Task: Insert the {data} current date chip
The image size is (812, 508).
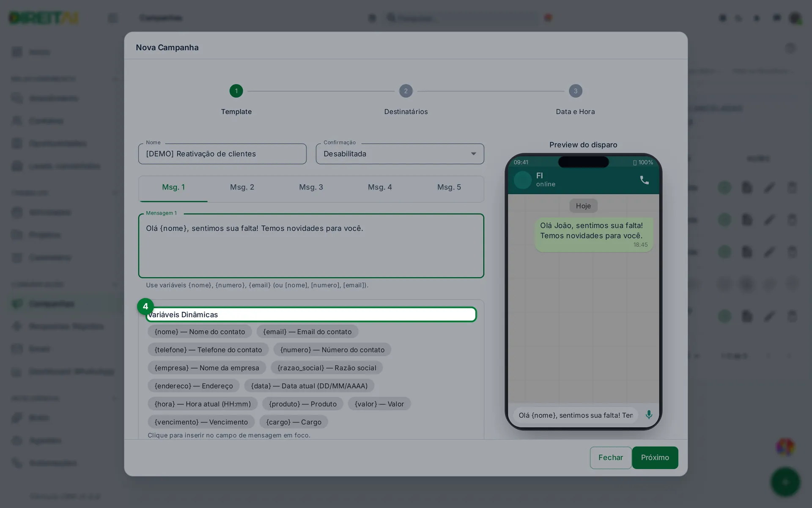Action: pos(309,386)
